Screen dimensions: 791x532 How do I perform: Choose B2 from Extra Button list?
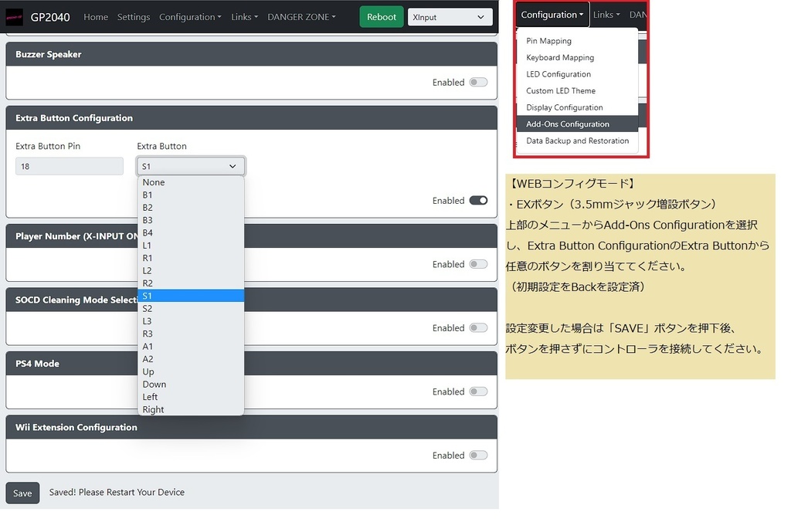191,208
